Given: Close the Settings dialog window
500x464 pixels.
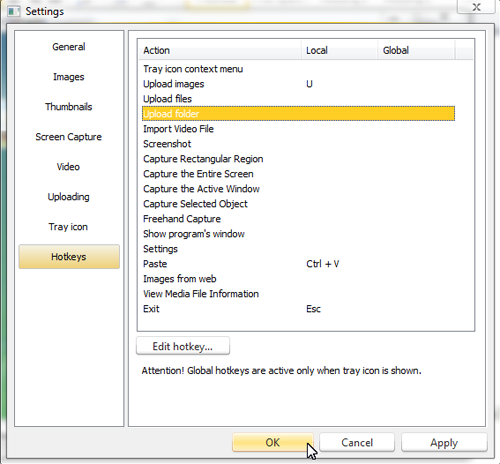Looking at the screenshot, I should point(476,7).
